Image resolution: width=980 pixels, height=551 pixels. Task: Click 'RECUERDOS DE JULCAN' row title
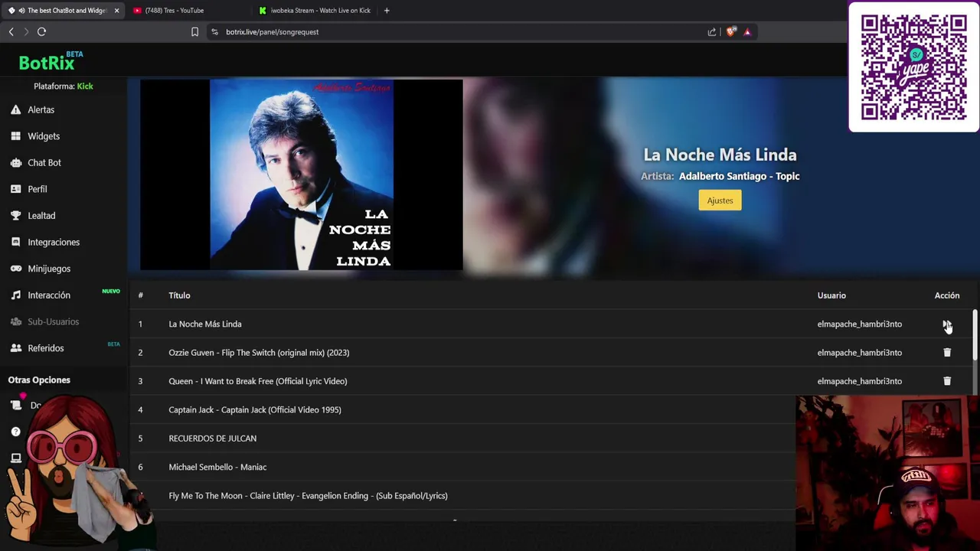(213, 439)
